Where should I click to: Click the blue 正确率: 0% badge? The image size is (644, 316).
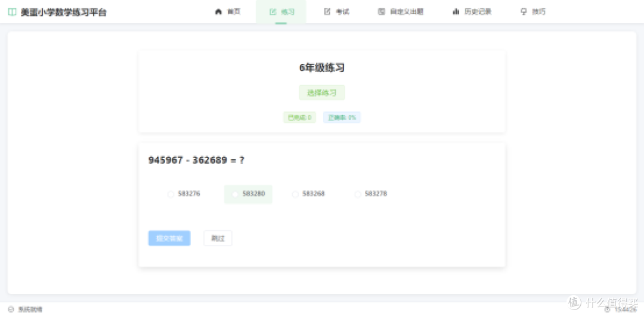(342, 117)
